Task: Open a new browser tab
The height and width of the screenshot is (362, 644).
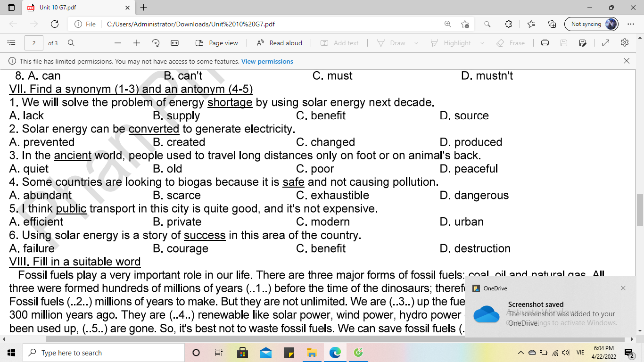Action: click(x=144, y=8)
